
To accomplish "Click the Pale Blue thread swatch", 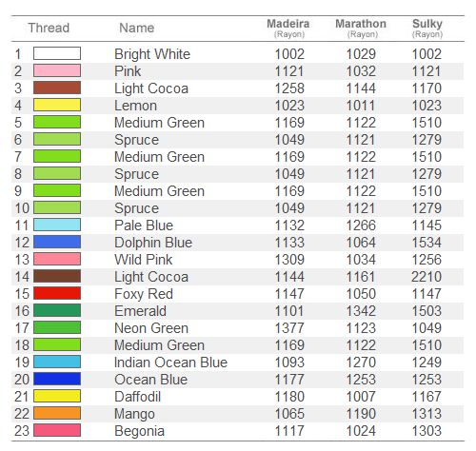I will (57, 225).
